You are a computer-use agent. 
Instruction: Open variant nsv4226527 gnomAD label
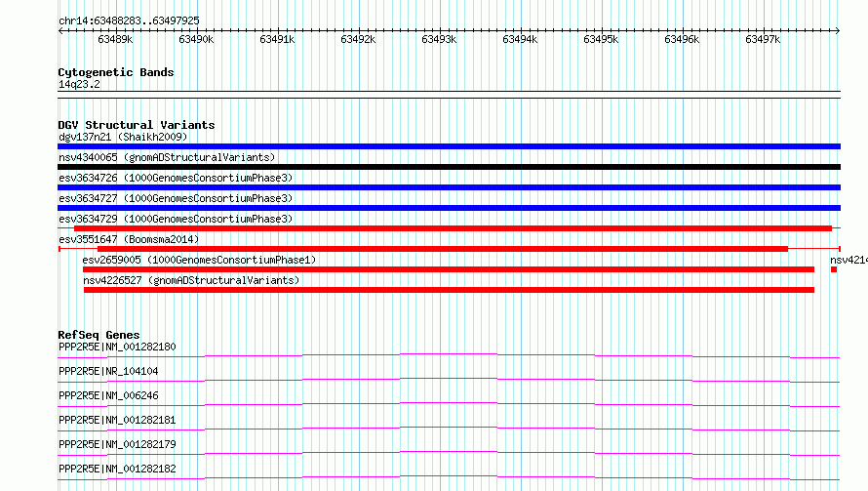(x=191, y=280)
